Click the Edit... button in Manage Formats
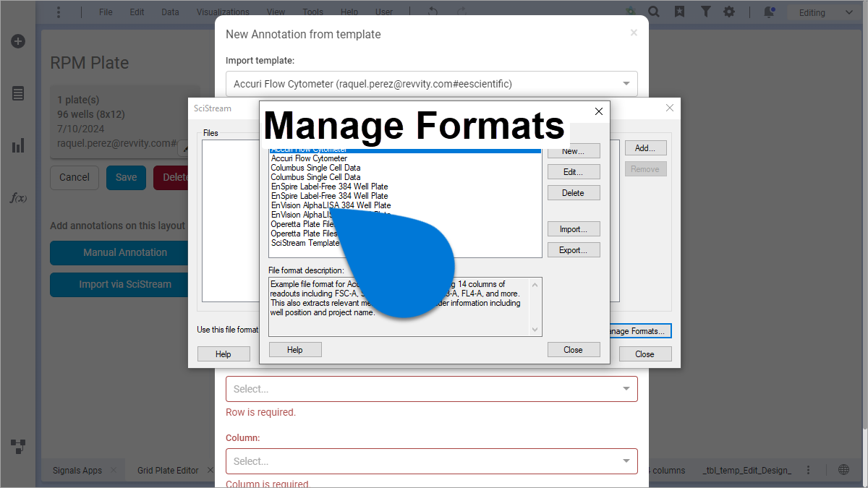 [x=574, y=172]
